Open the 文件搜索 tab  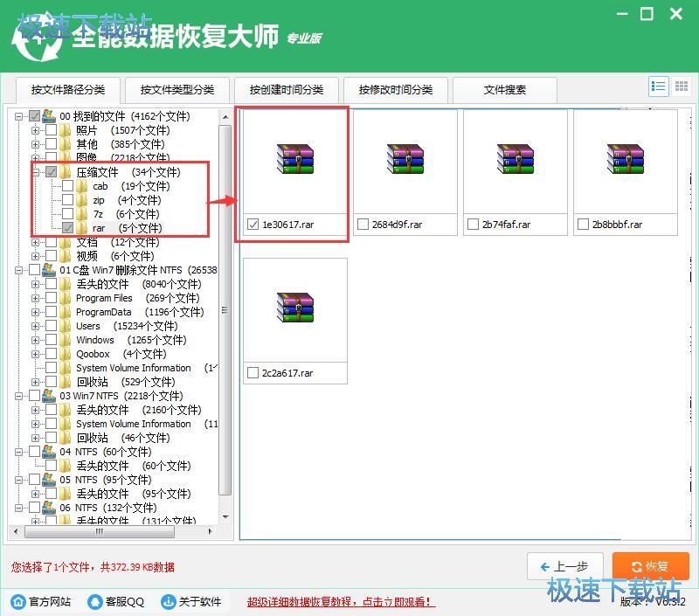(505, 90)
